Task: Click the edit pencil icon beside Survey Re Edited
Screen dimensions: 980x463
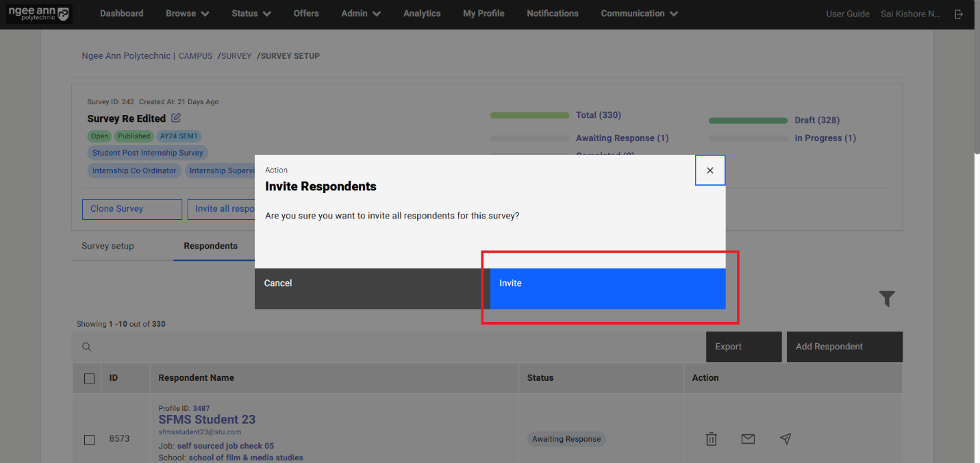Action: 176,118
